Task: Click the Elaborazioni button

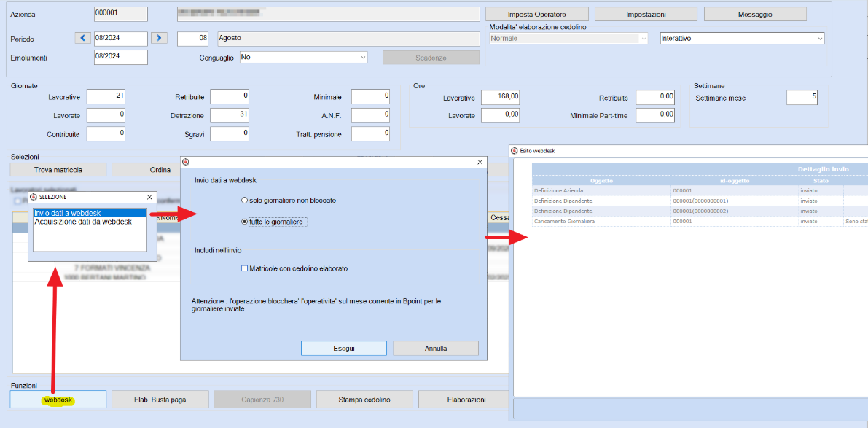Action: [464, 400]
